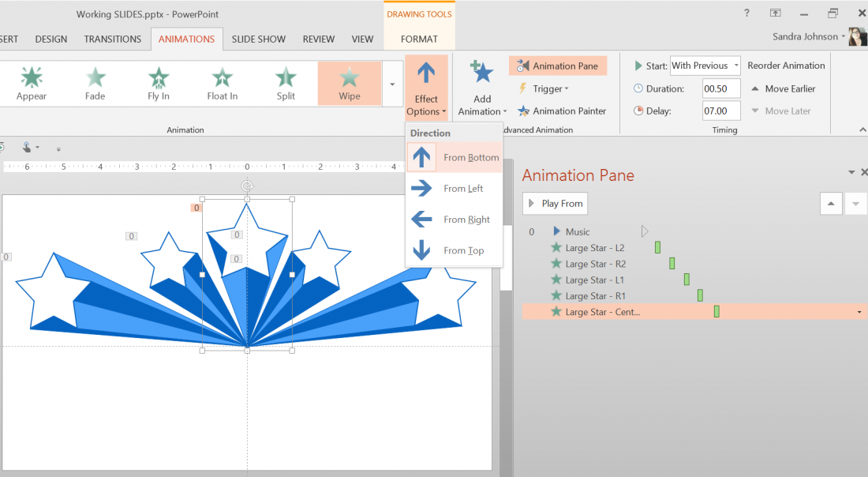
Task: Click the Play From button
Action: point(555,203)
